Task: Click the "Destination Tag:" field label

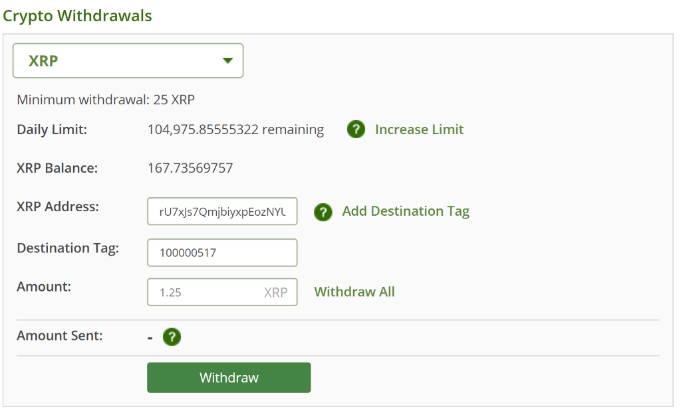Action: pos(68,248)
